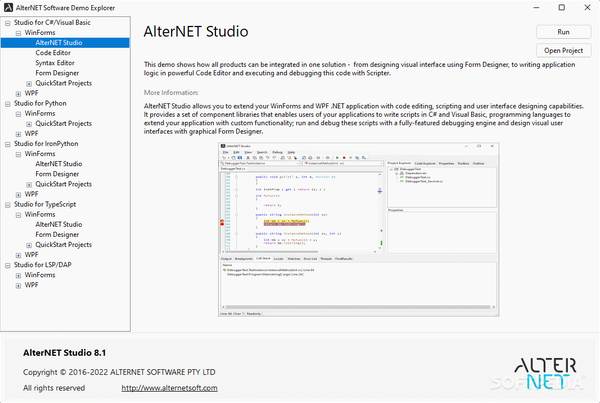Click the Open Project button

563,51
